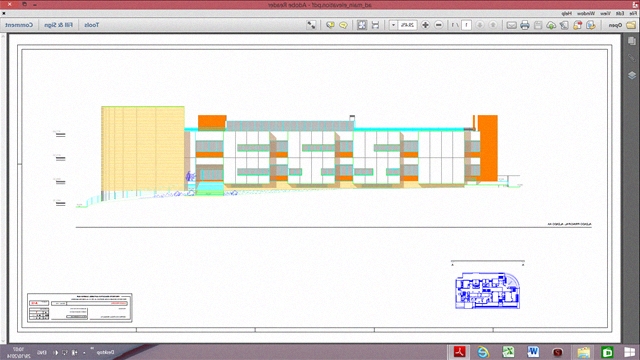Screen dimensions: 640x360
Task: Click the Word icon in taskbar
Action: click(x=533, y=351)
